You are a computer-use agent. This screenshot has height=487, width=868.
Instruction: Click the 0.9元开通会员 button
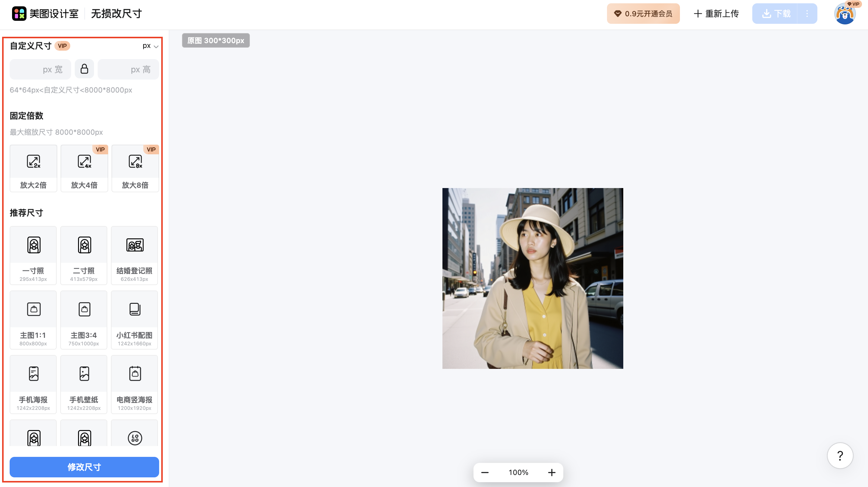[643, 14]
